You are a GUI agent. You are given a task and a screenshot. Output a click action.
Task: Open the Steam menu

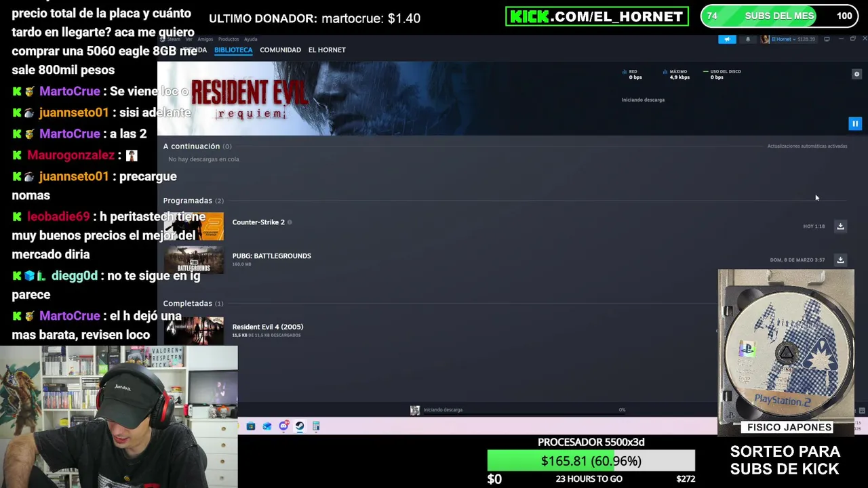tap(174, 39)
